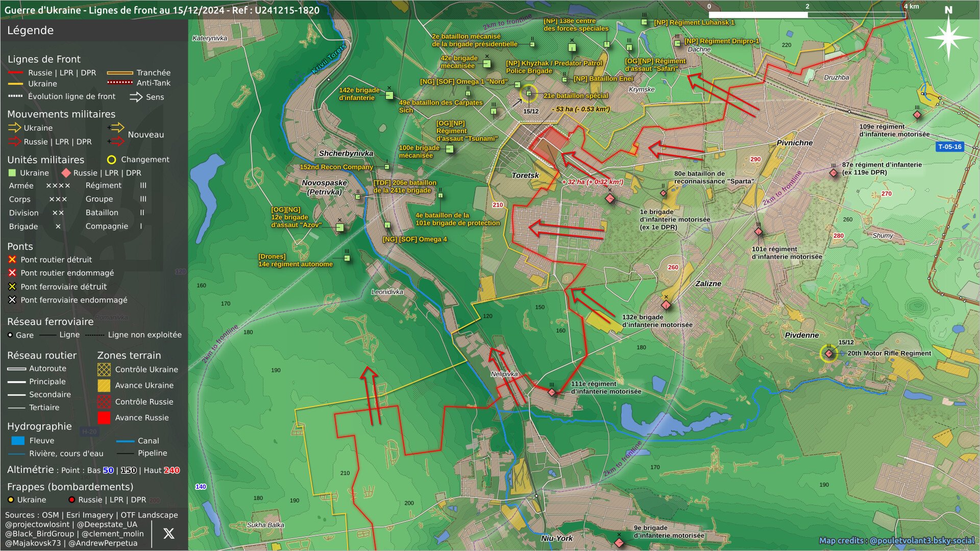Click the 80e bataillon Sparta small diamond marker
Screen dimensions: 980x551
[x=663, y=193]
